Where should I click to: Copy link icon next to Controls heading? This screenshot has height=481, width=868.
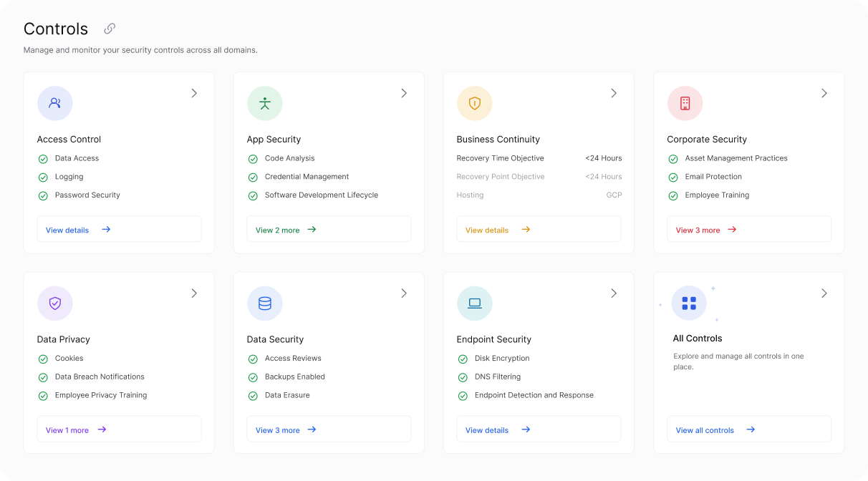pos(110,29)
